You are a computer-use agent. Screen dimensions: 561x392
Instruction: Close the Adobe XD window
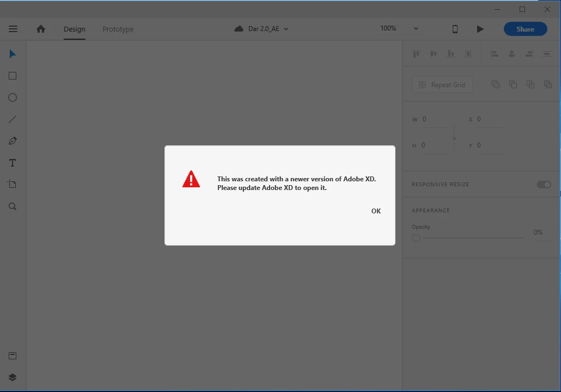click(x=547, y=9)
